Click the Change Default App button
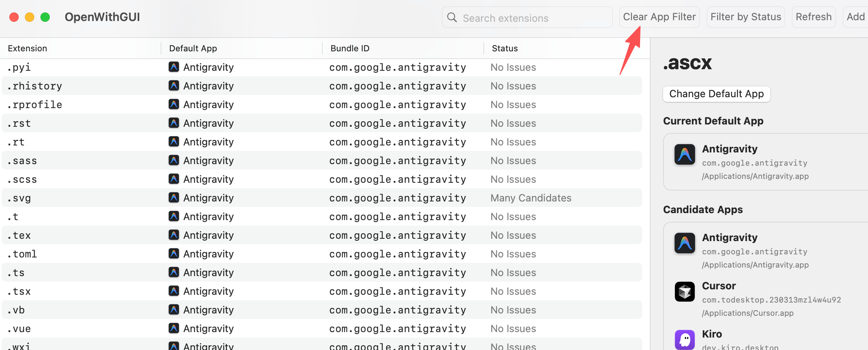Screen dimensions: 868x350 click(x=716, y=94)
